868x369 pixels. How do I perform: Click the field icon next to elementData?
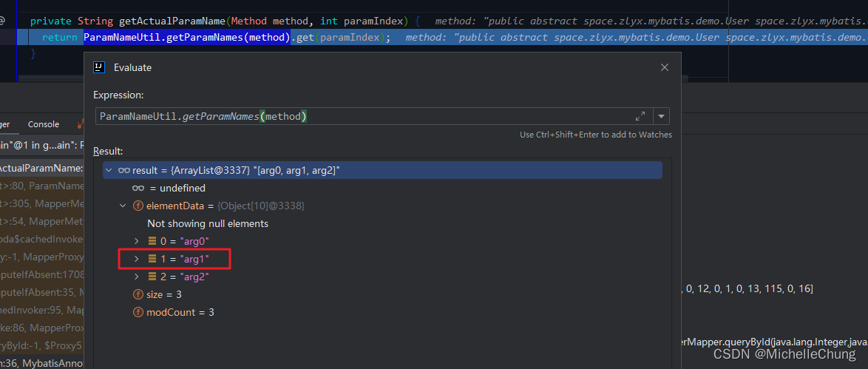coord(137,206)
